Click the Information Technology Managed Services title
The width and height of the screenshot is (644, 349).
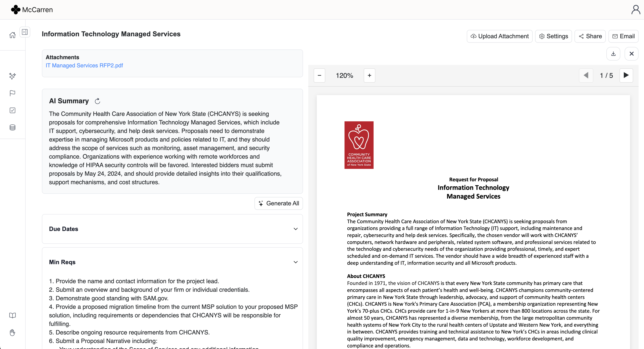click(x=111, y=34)
